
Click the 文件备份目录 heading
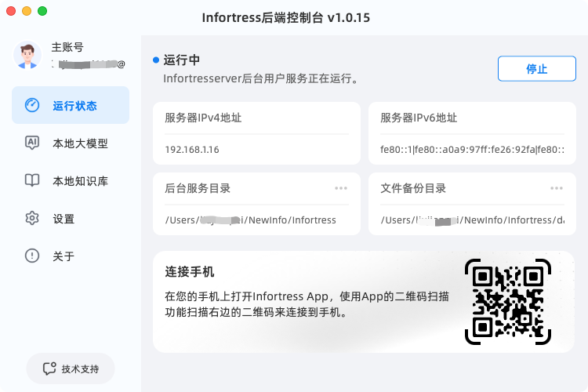pyautogui.click(x=413, y=188)
